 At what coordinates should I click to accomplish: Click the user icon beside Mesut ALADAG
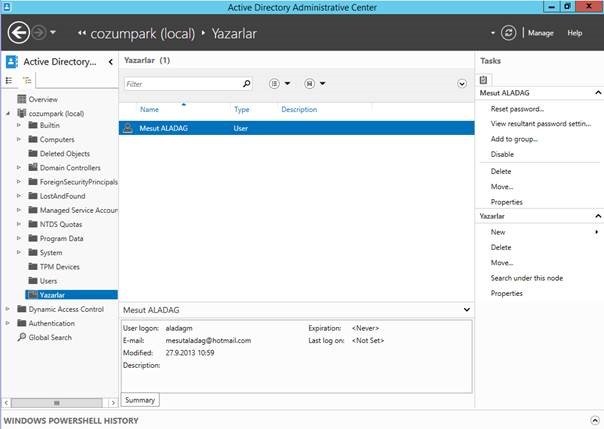pyautogui.click(x=128, y=128)
